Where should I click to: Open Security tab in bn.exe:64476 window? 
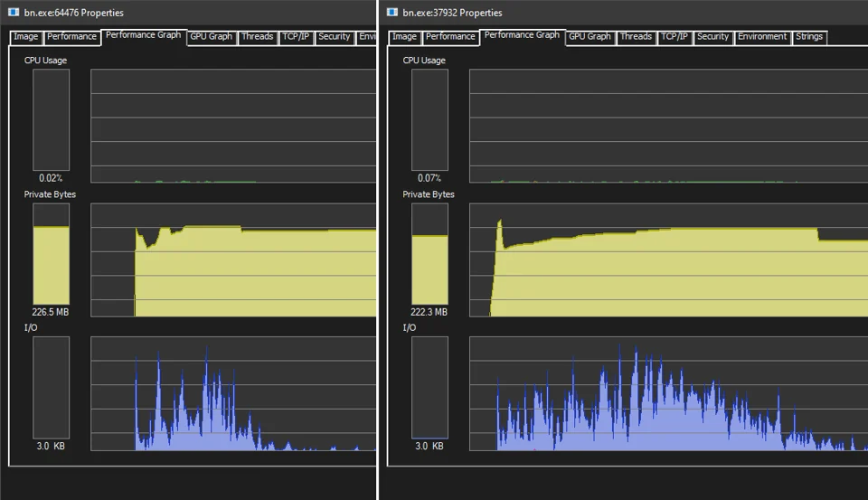[335, 37]
